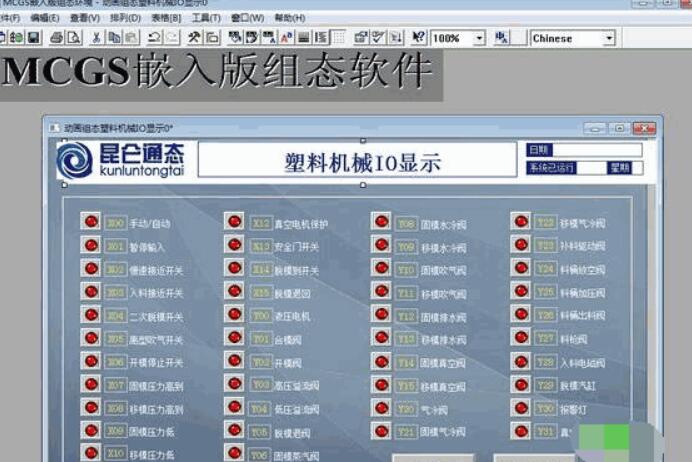Select the Y30 报警灯 indicator lamp

[521, 407]
